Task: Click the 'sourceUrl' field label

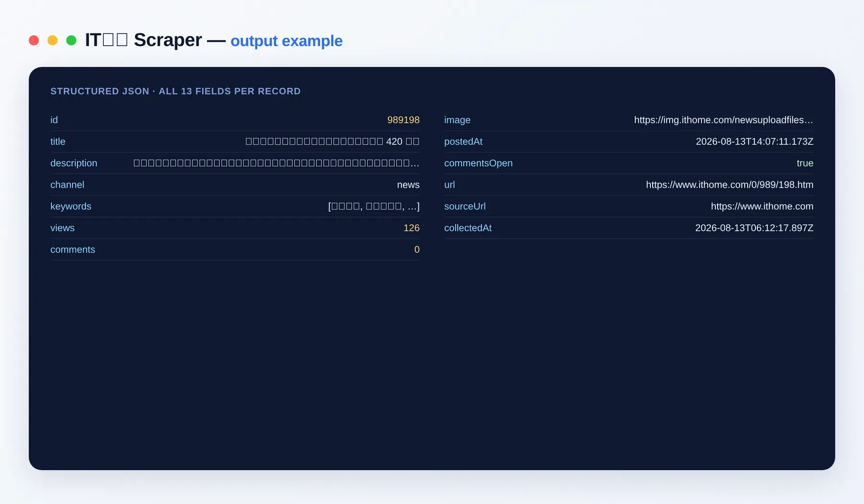Action: tap(465, 206)
